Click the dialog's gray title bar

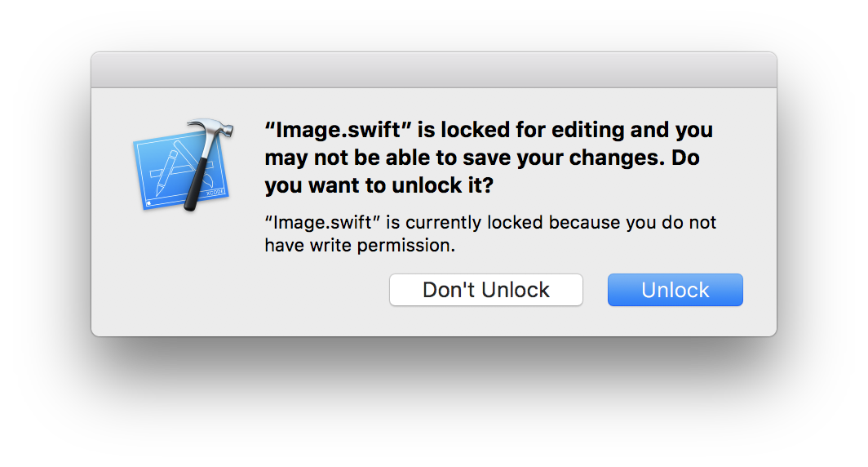click(433, 70)
